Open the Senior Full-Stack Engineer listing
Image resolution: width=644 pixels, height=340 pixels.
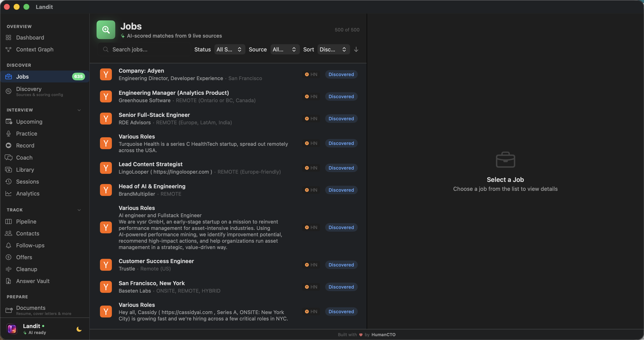click(228, 119)
